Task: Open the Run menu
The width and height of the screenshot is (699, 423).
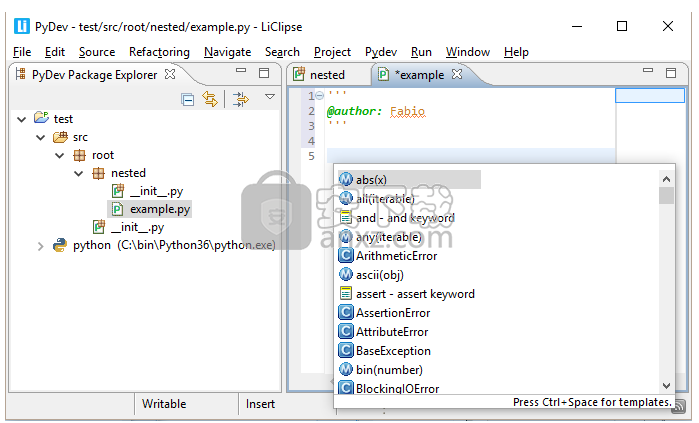Action: coord(421,52)
